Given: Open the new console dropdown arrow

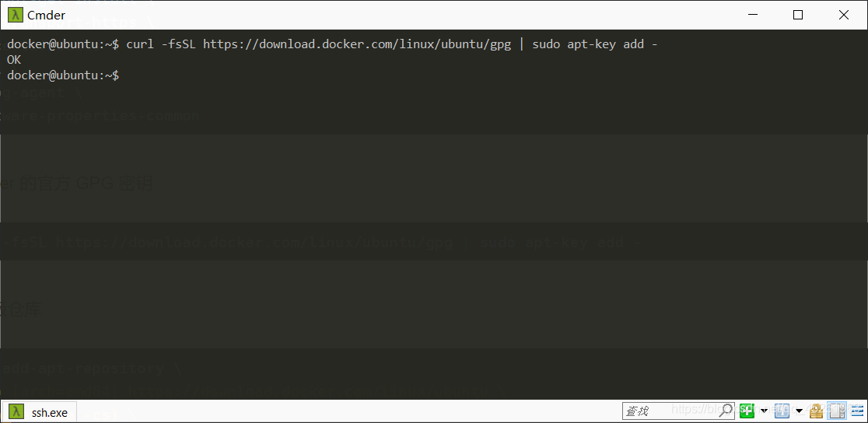Looking at the screenshot, I should click(x=764, y=411).
